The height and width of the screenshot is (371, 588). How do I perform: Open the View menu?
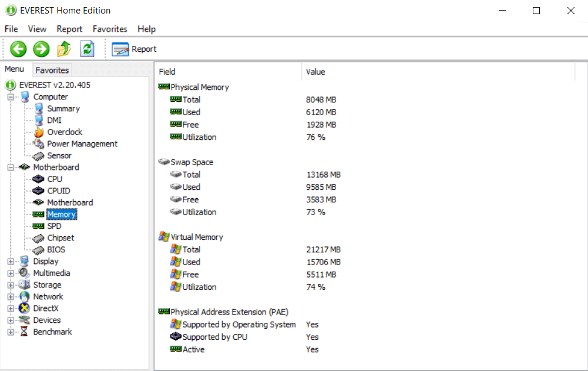(x=37, y=29)
